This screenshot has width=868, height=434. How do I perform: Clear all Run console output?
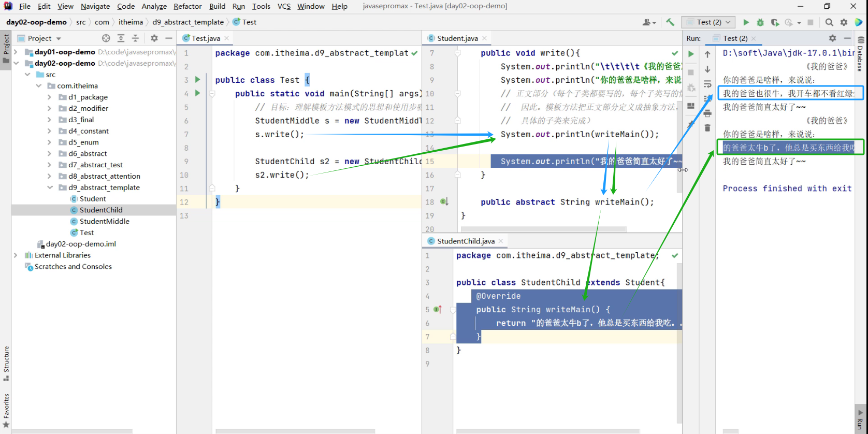click(x=707, y=127)
